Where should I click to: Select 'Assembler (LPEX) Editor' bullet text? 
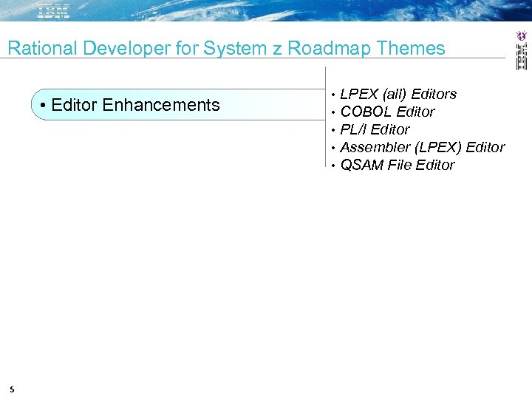point(423,147)
